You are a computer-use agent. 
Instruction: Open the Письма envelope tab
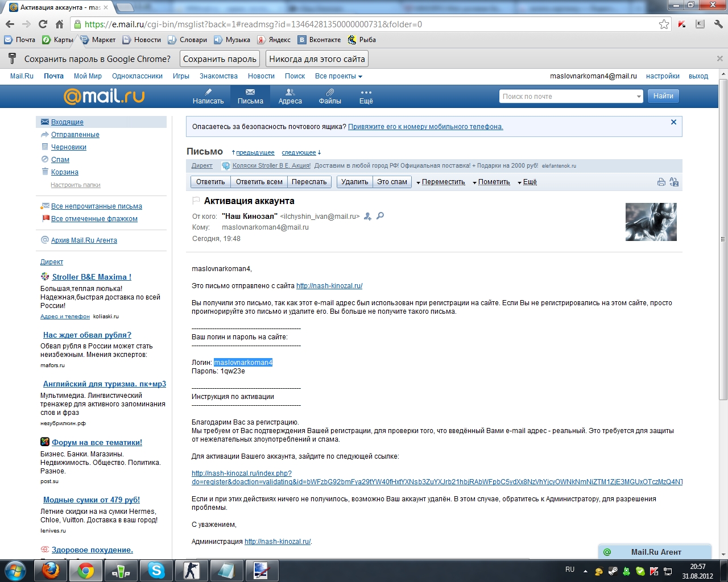pos(250,96)
